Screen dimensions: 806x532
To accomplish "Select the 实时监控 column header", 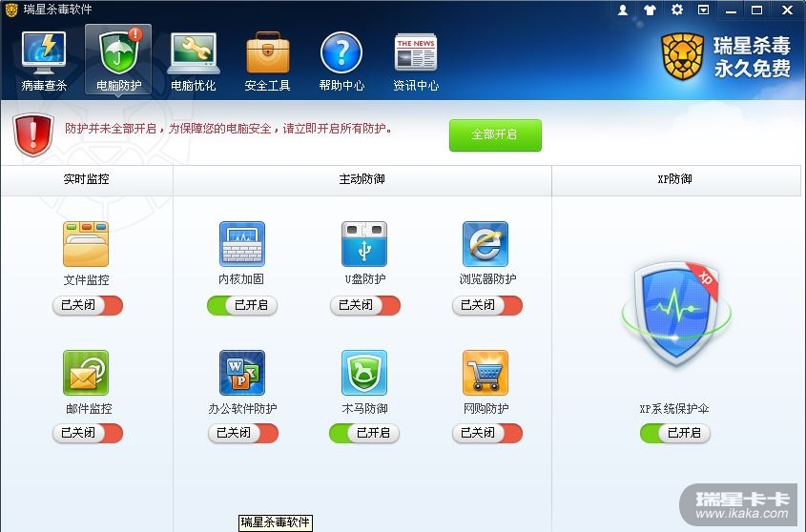I will [x=87, y=180].
